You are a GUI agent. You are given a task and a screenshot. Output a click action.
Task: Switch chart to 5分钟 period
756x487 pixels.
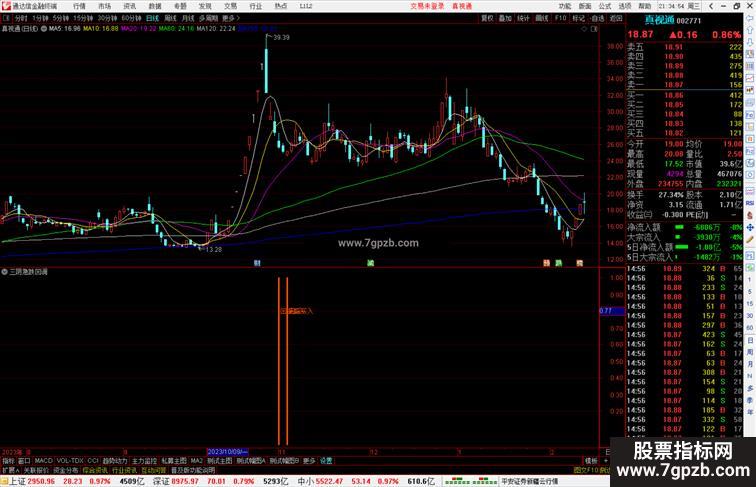click(61, 18)
